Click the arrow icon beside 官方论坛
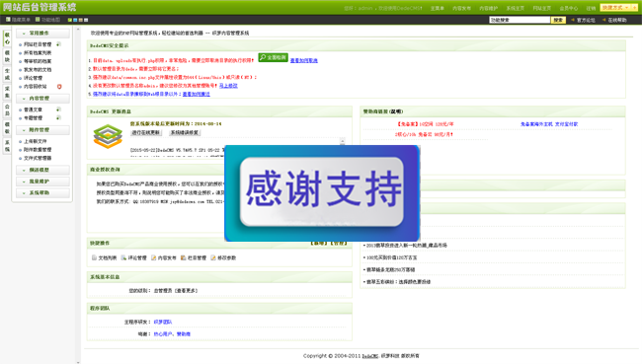This screenshot has width=642, height=364. click(x=573, y=20)
